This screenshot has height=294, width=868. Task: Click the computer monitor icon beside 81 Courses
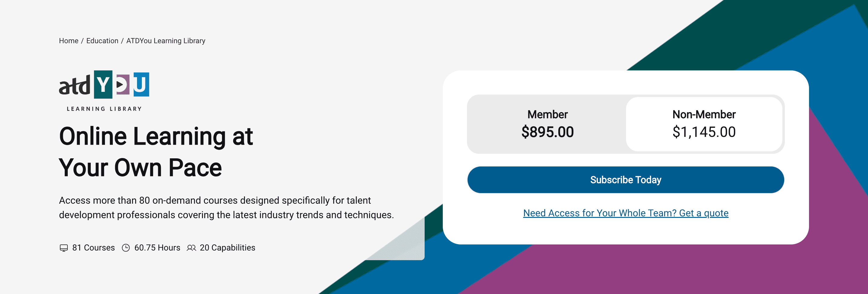click(x=64, y=248)
